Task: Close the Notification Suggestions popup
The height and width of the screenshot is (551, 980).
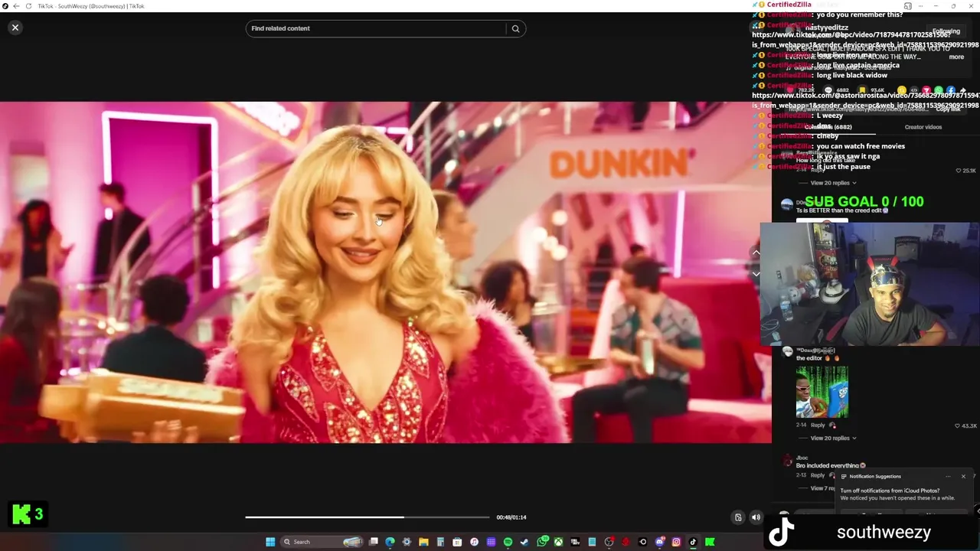Action: [x=963, y=476]
